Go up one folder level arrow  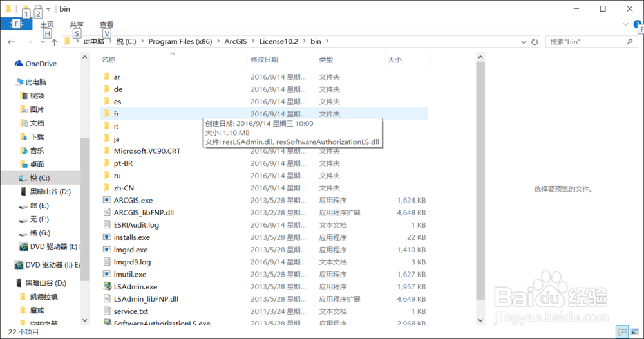[54, 42]
